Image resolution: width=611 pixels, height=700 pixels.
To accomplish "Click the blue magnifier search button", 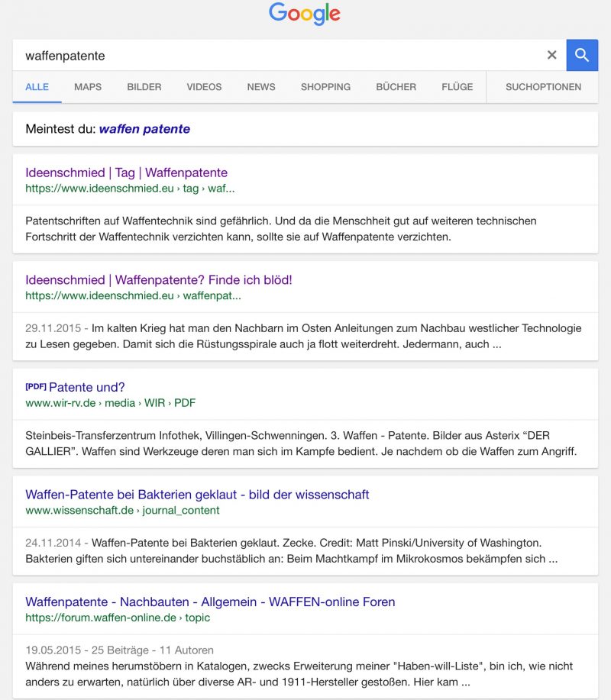I will [x=582, y=56].
